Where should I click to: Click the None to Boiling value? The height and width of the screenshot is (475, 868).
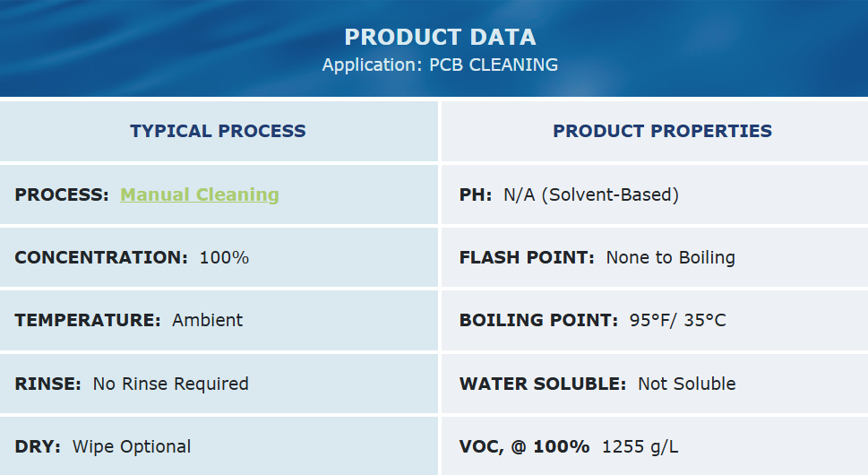[x=671, y=258]
